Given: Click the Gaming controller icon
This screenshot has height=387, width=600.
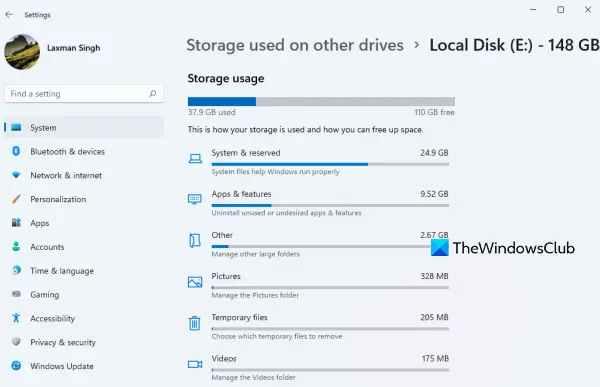Looking at the screenshot, I should (16, 294).
